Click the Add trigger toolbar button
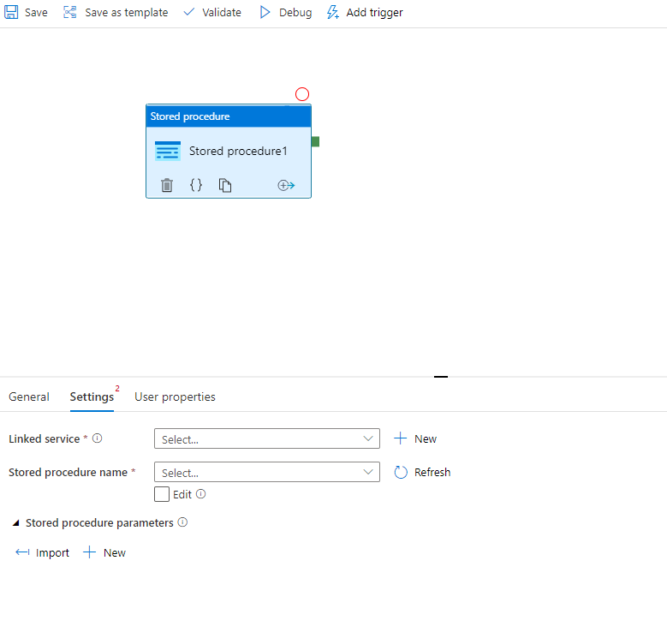This screenshot has width=667, height=644. (365, 13)
